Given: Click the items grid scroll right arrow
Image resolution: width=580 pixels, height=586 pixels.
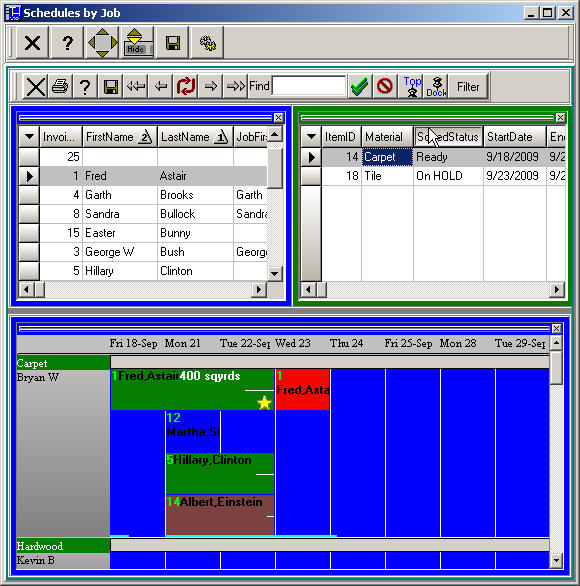Looking at the screenshot, I should pyautogui.click(x=557, y=290).
